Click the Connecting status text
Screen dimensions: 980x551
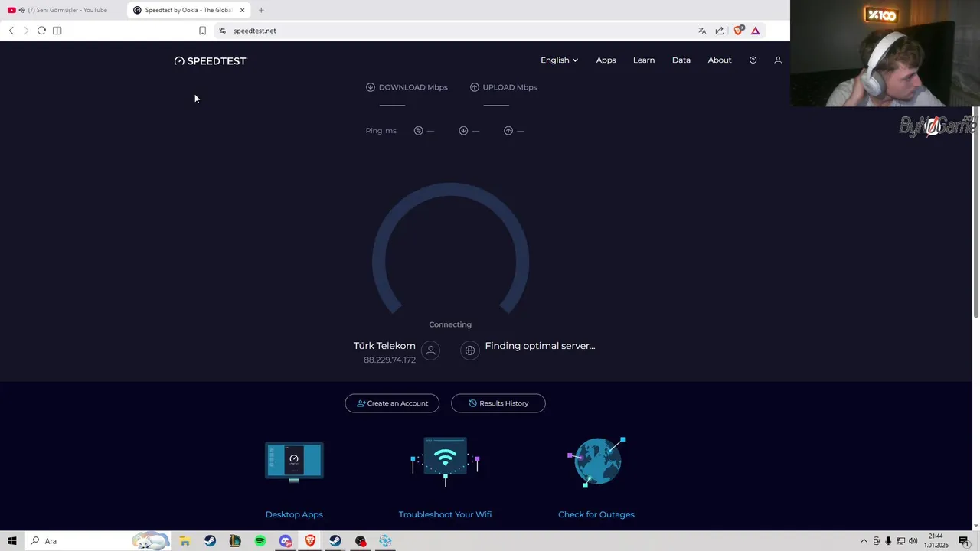click(450, 324)
